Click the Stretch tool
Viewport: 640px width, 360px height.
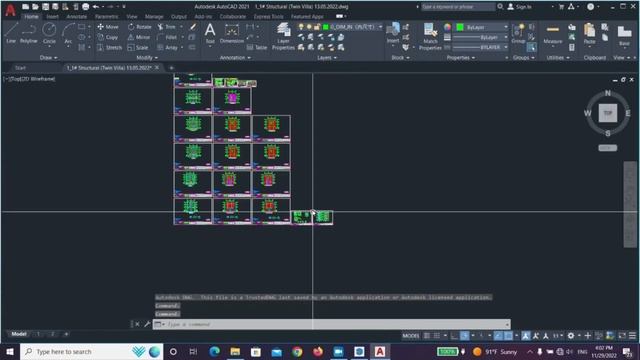click(109, 47)
